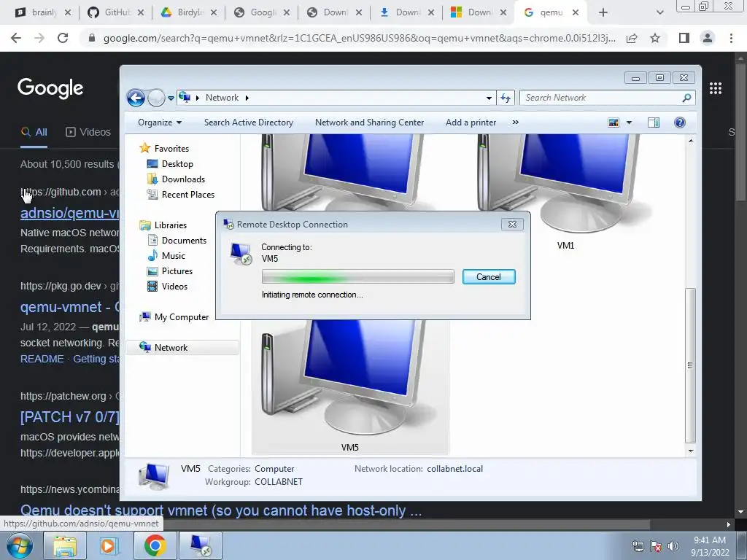Open the Google apps grid icon

pos(716,88)
